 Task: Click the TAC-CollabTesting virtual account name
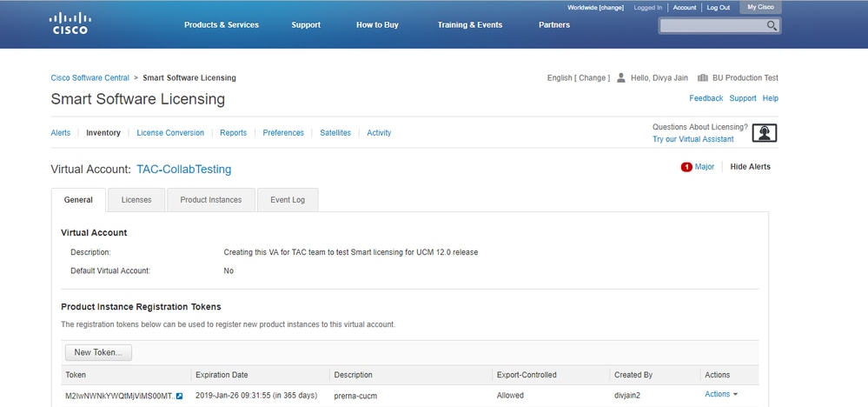pyautogui.click(x=184, y=170)
